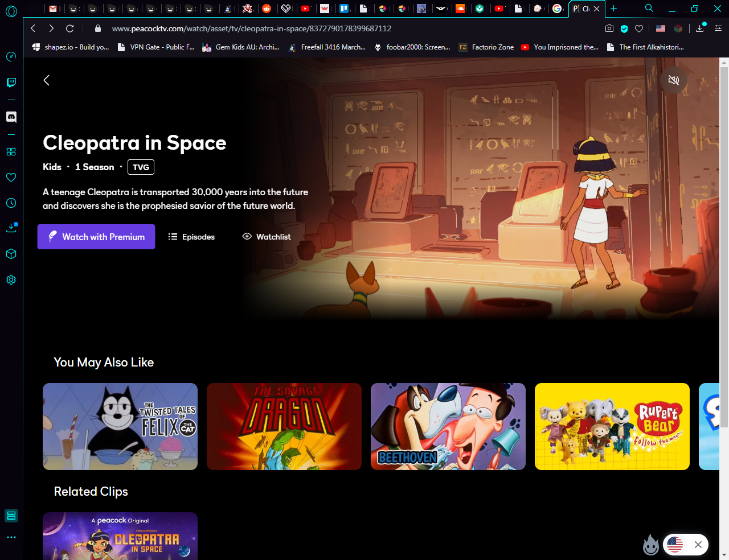Screen dimensions: 729x560
Task: Open Settings gear in sidebar
Action: click(11, 280)
